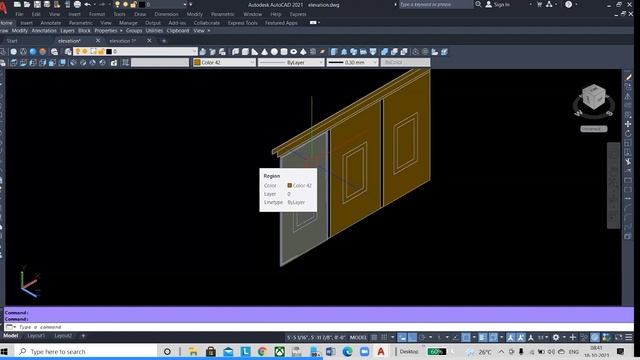
Task: Toggle ortho mode in status bar
Action: [x=413, y=338]
